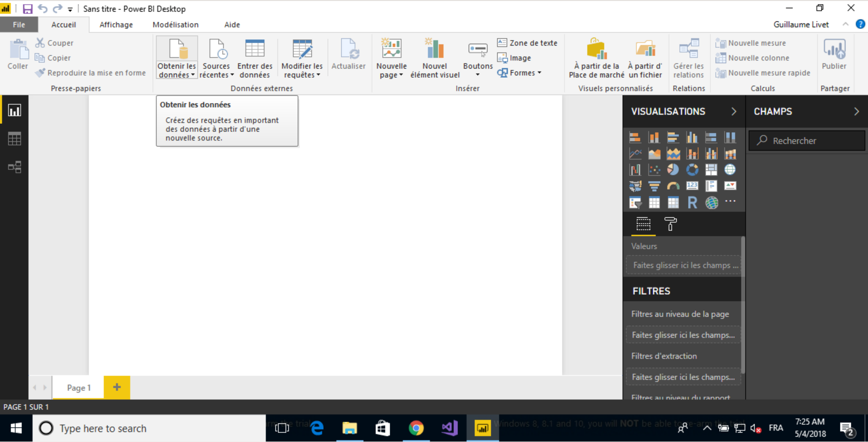Select the table visual

pyautogui.click(x=654, y=203)
